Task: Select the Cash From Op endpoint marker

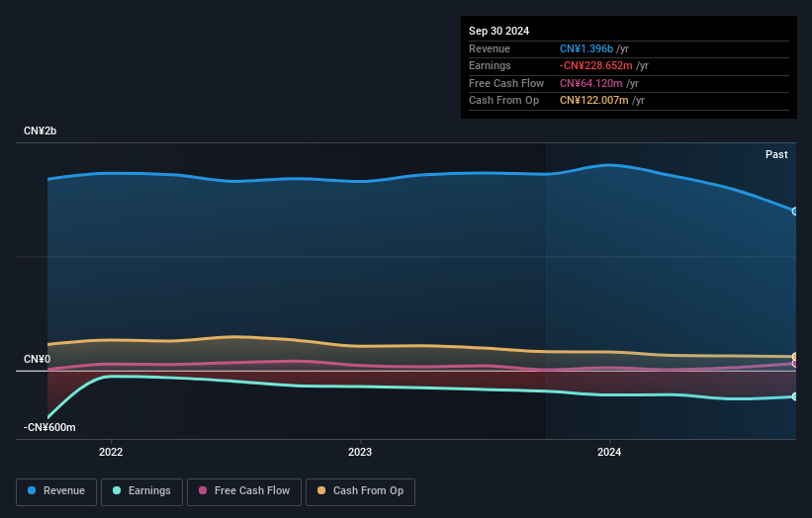Action: 794,357
